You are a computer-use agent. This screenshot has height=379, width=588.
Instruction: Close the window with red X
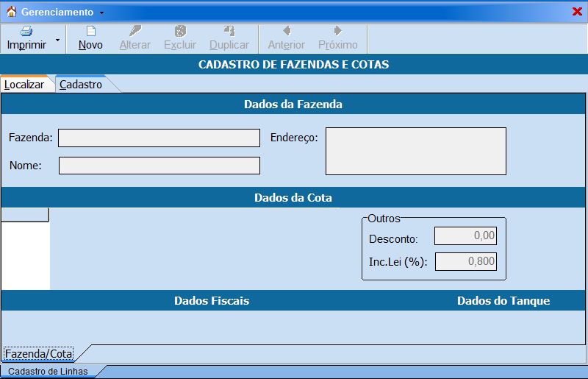pos(577,12)
